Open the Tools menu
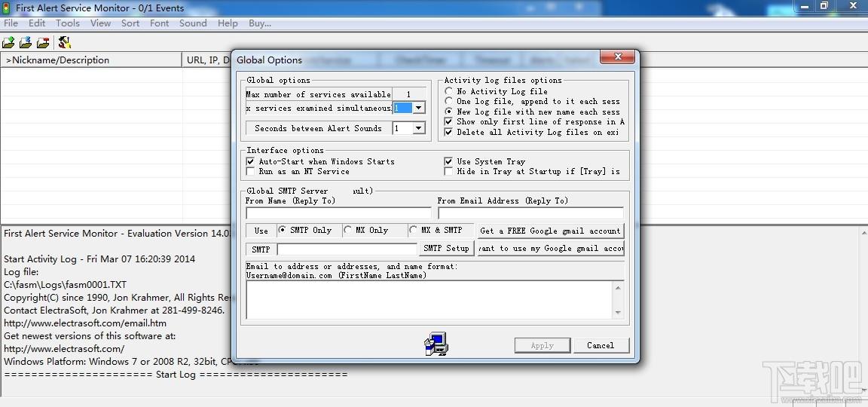The image size is (868, 407). pos(68,23)
